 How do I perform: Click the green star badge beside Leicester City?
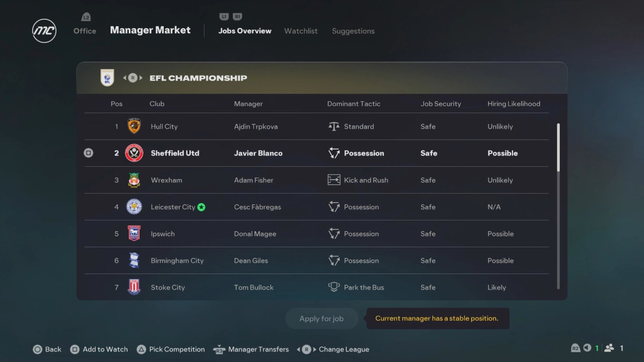[x=202, y=206]
